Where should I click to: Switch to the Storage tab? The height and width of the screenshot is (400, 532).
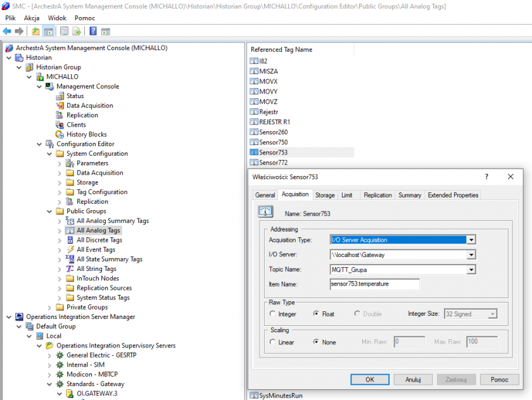(325, 195)
